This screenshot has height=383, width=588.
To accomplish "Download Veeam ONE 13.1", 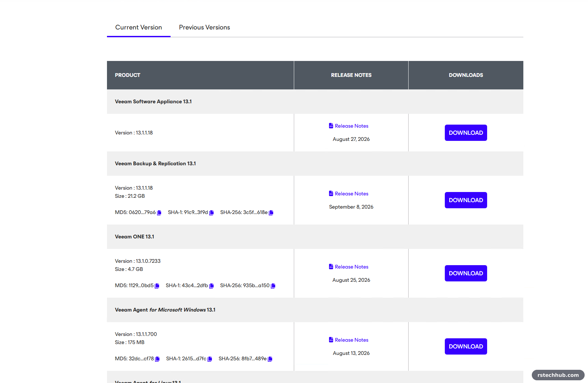I will 466,273.
